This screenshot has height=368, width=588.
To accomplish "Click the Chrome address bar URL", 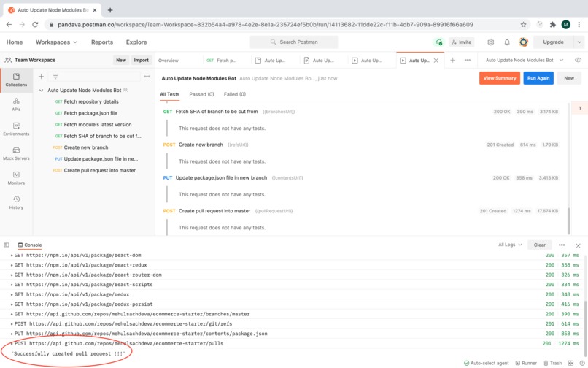I will 265,24.
